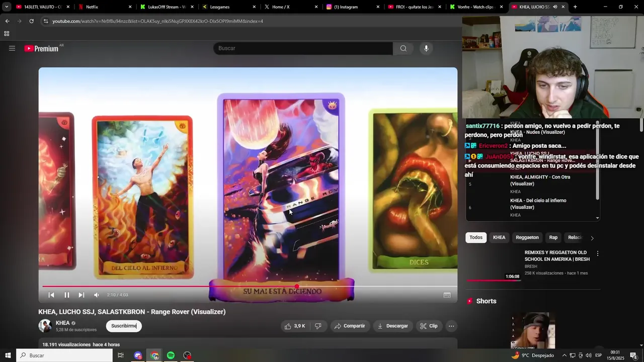The width and height of the screenshot is (644, 362).
Task: Show hidden system tray icons
Action: (x=564, y=355)
